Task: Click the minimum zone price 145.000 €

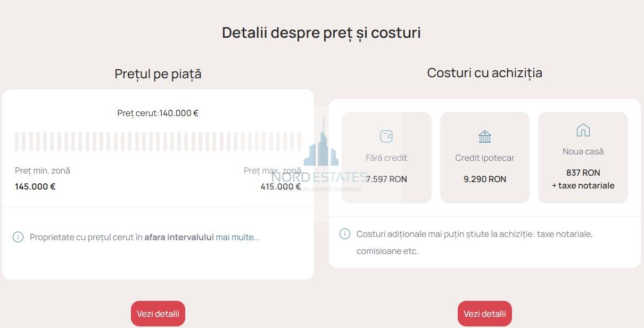Action: pyautogui.click(x=35, y=186)
